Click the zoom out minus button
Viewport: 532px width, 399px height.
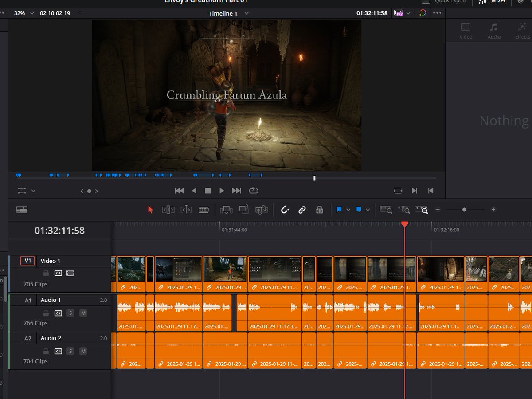438,210
